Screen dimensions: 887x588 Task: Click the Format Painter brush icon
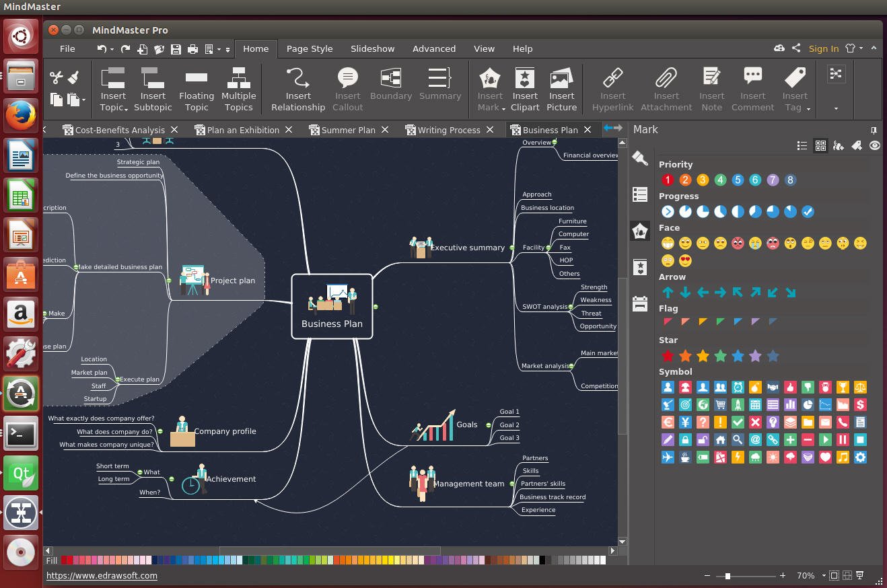tap(73, 77)
